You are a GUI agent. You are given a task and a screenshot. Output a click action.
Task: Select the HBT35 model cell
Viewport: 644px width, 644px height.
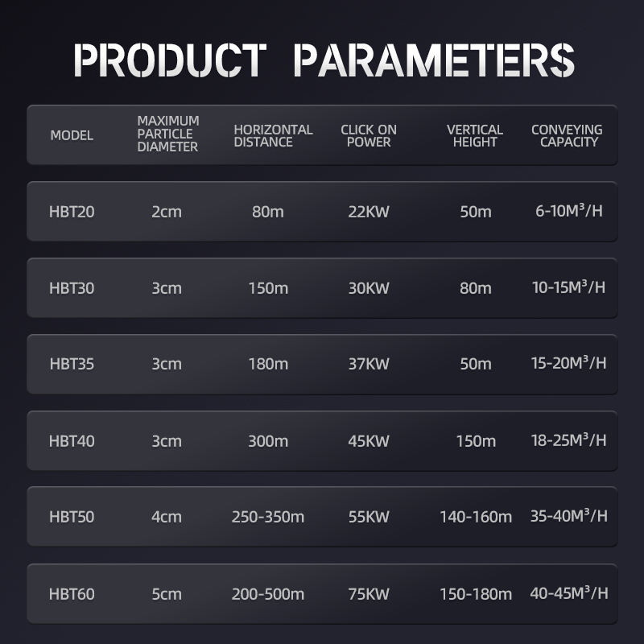(72, 364)
